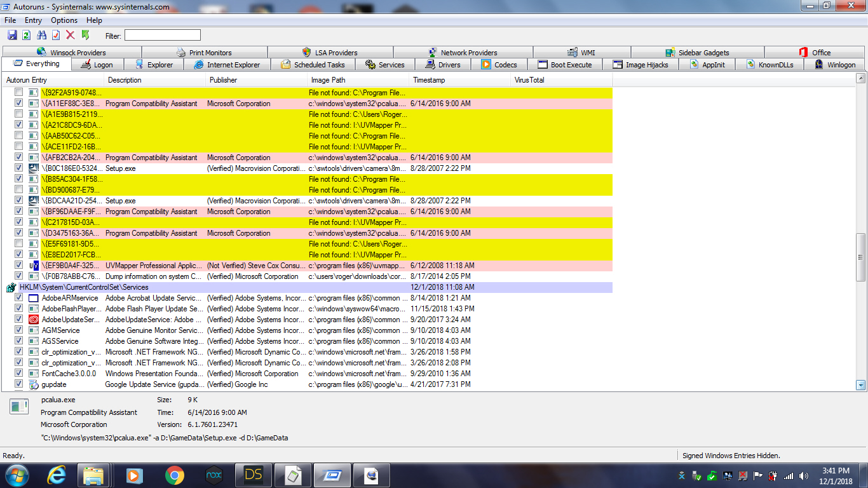
Task: Click the gupdate row's Google Update icon
Action: coord(34,384)
